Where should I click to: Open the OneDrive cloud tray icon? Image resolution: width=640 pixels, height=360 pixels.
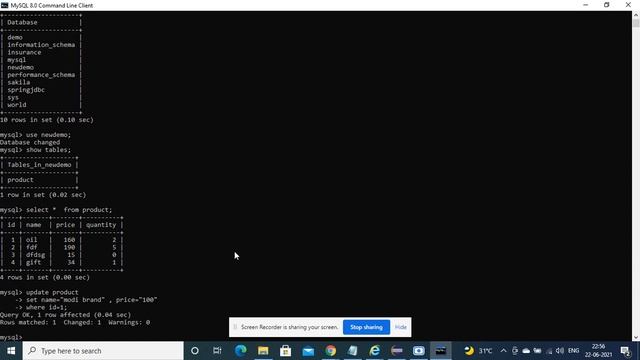(x=526, y=351)
